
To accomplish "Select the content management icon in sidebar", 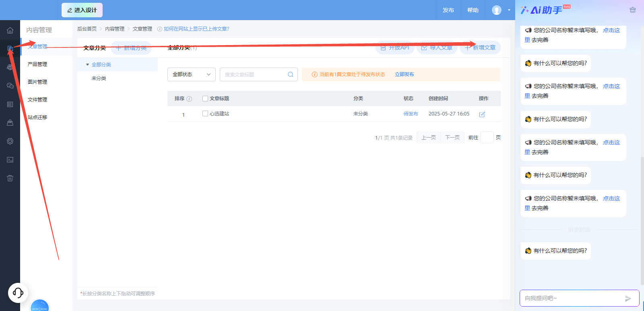I will (x=10, y=49).
